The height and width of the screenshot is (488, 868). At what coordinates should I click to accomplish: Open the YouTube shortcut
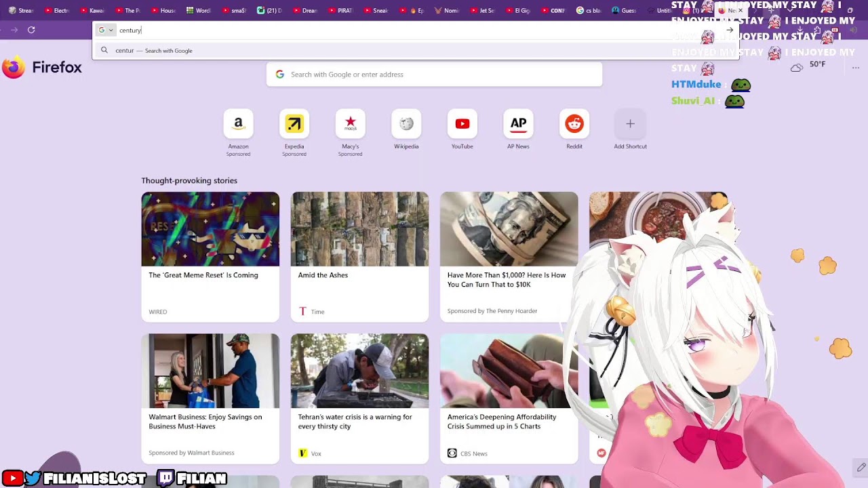[462, 124]
